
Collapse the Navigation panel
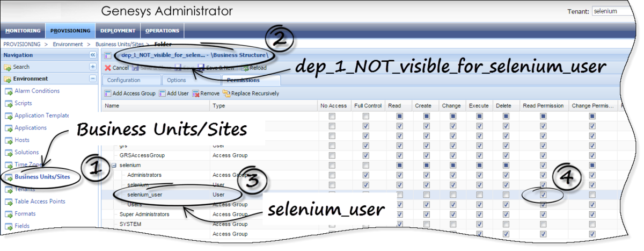coord(92,55)
